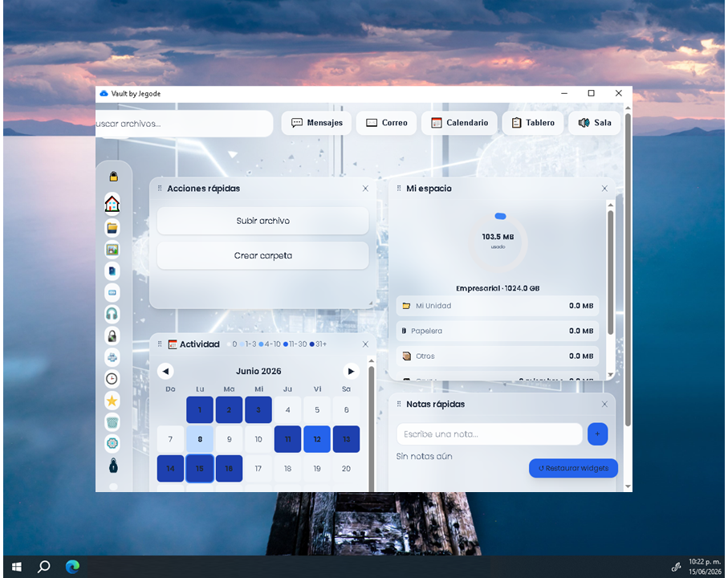Click the Mi espacio drag handle
Screen dimensions: 728x578
399,189
